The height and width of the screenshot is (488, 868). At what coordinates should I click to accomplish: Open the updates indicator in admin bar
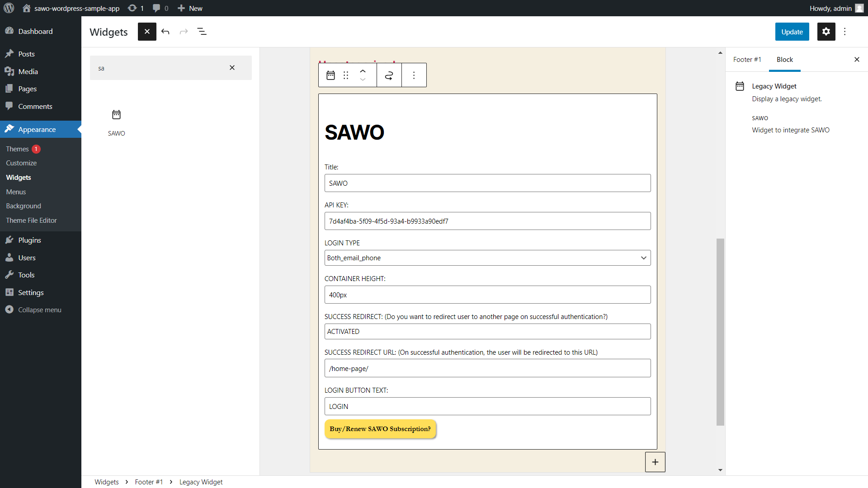pos(136,8)
